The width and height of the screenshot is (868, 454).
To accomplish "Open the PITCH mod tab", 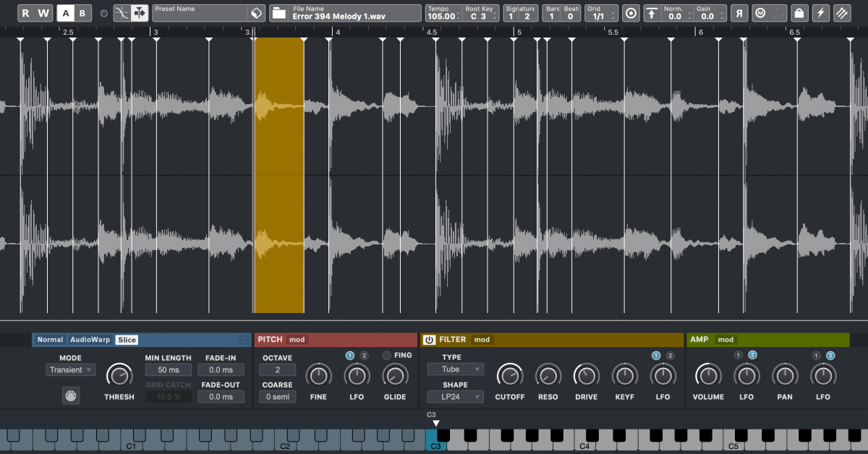I will [x=297, y=340].
